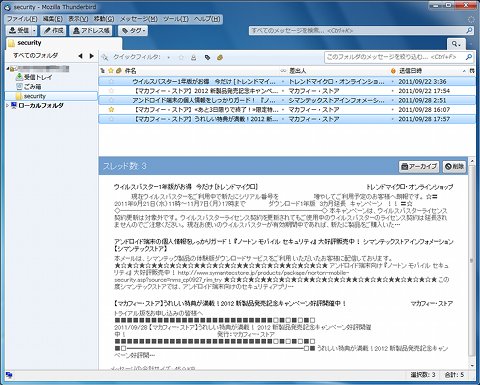Click the preview pane vertical scrollbar
This screenshot has height=385, width=480.
(x=472, y=260)
